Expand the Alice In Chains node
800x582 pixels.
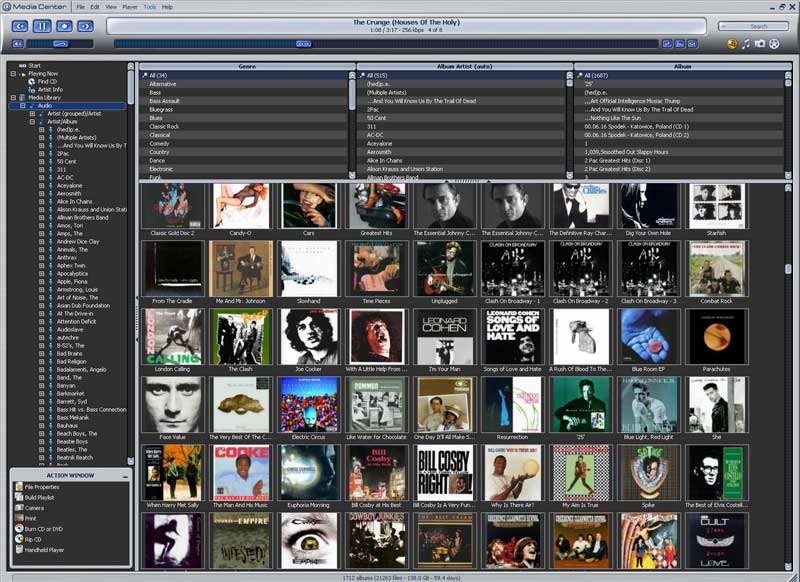tap(41, 201)
